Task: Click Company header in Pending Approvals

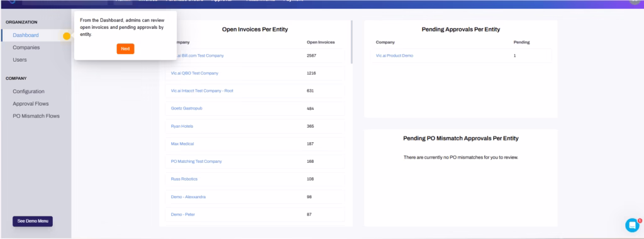Action: pyautogui.click(x=386, y=42)
